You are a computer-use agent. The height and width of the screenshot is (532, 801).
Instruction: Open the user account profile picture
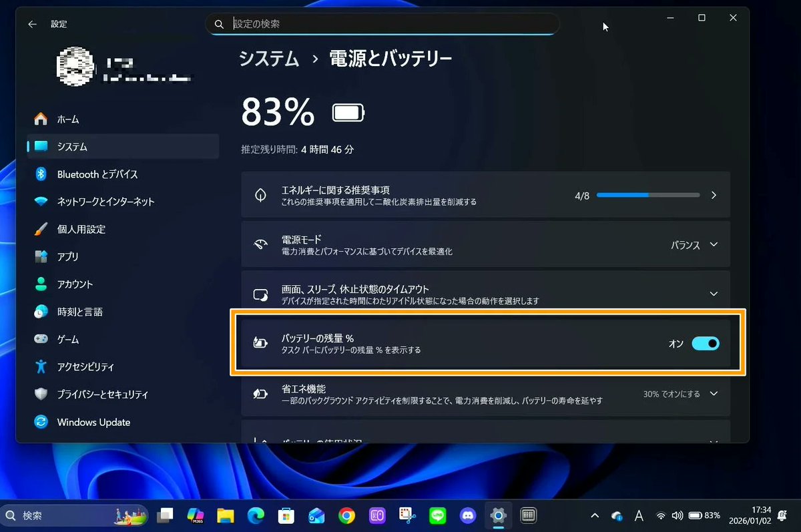(x=74, y=67)
